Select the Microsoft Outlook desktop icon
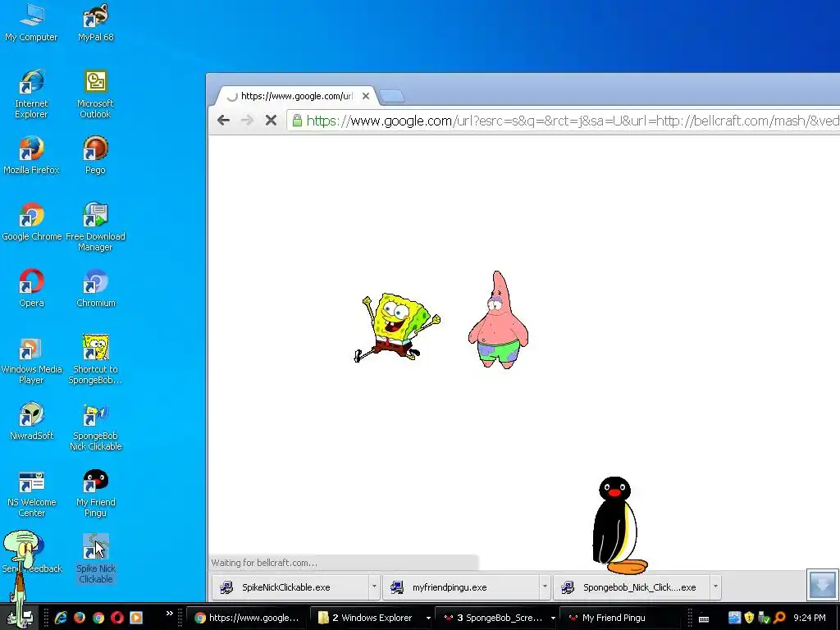 [95, 94]
